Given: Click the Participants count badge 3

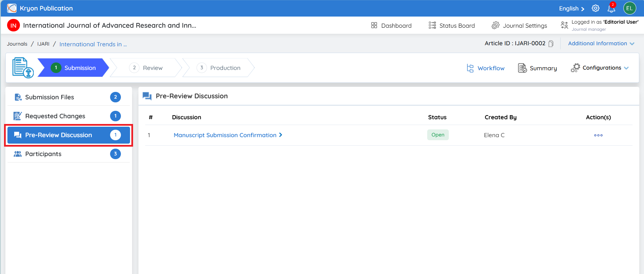Looking at the screenshot, I should [x=115, y=154].
